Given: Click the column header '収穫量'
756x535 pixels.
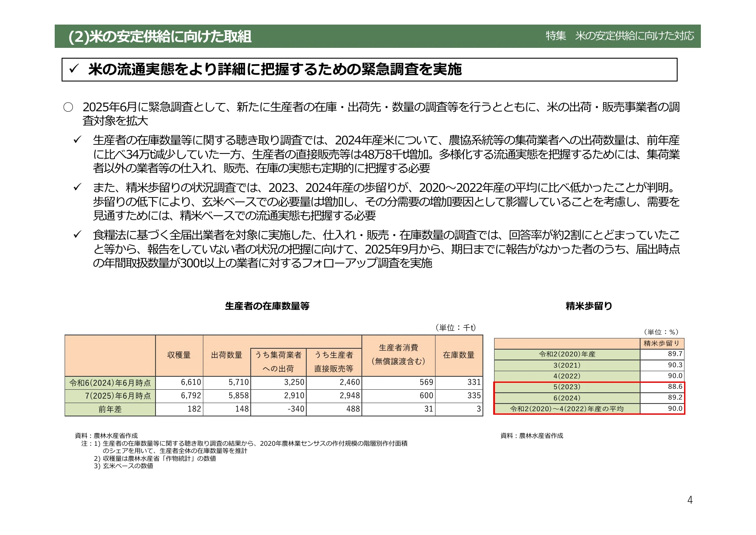Looking at the screenshot, I should click(x=179, y=355).
